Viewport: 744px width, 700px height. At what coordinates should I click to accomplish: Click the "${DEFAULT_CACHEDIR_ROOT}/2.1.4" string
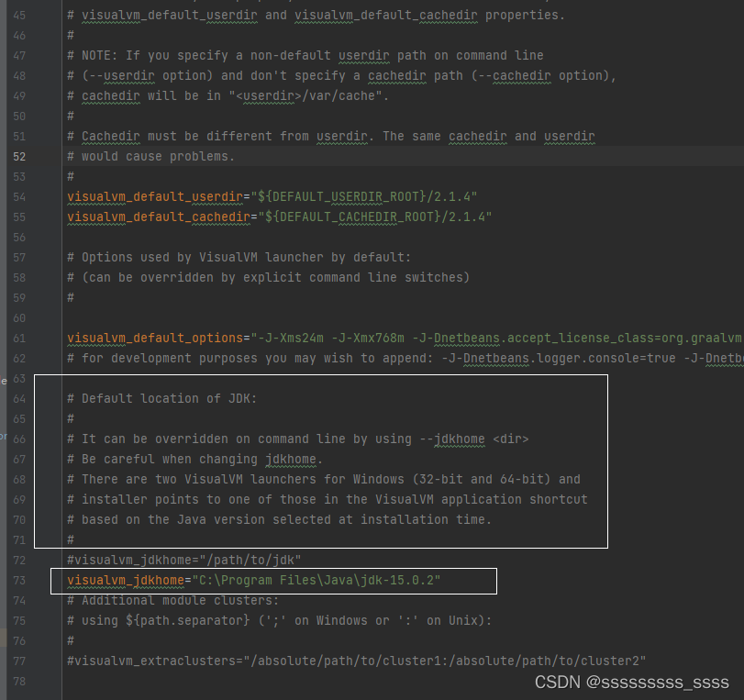pyautogui.click(x=375, y=217)
